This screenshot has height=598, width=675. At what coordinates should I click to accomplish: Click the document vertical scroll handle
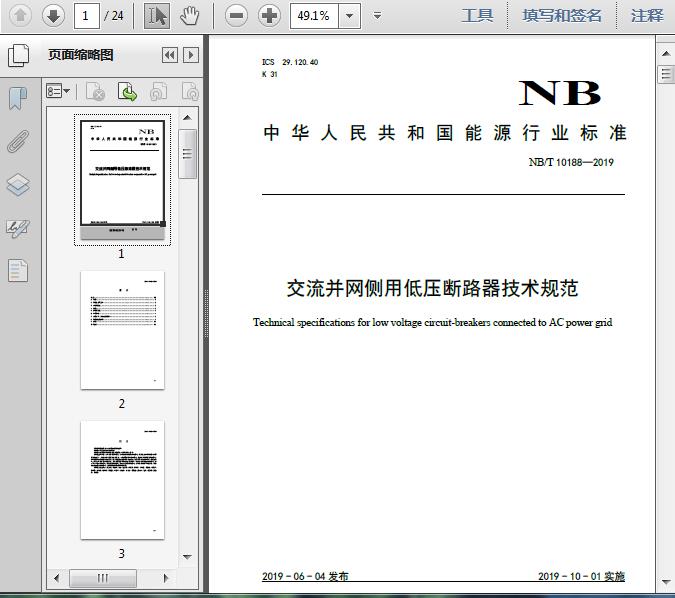pyautogui.click(x=666, y=74)
